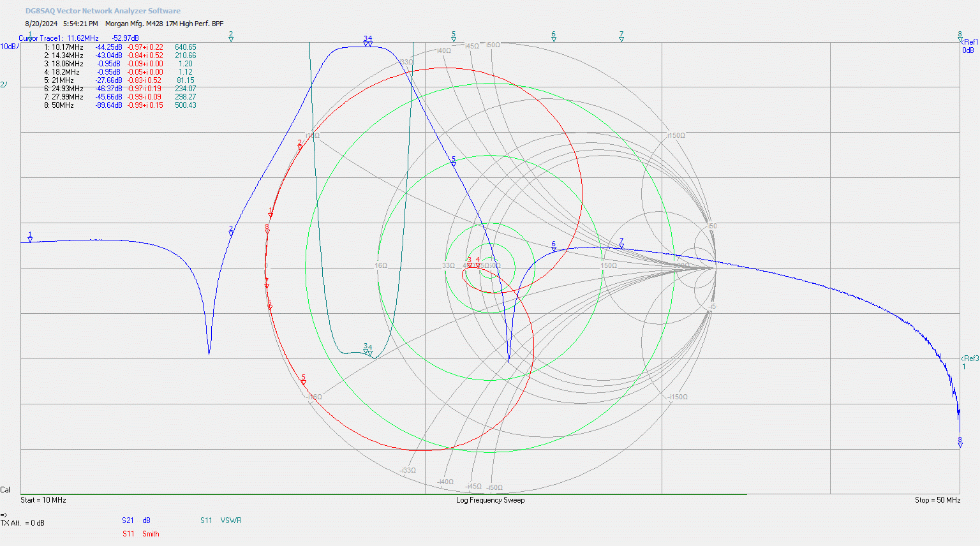Click the 640.65 VSWR value
Viewport: 980px width, 546px height.
point(186,47)
